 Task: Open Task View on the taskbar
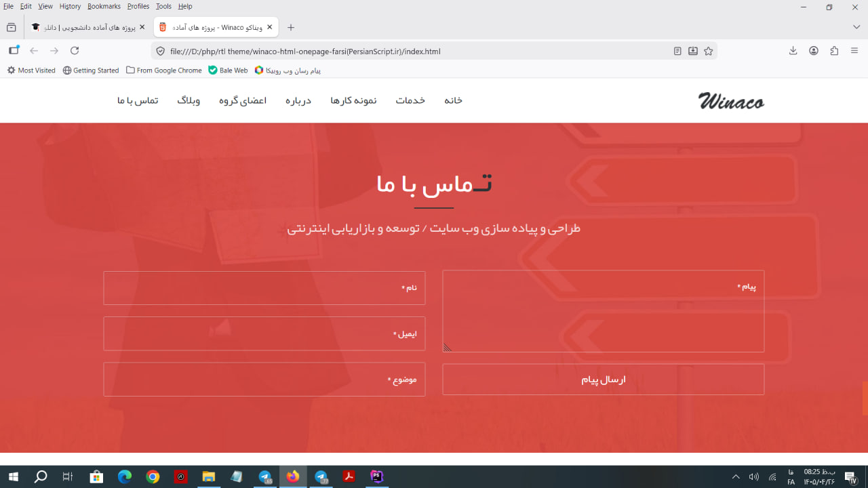click(x=68, y=476)
